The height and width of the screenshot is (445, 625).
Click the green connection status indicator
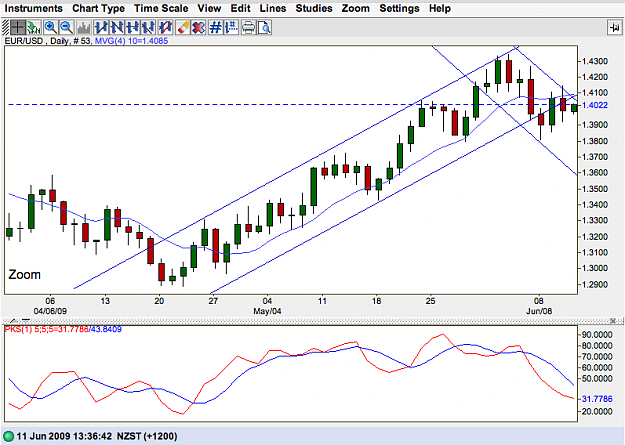8,436
